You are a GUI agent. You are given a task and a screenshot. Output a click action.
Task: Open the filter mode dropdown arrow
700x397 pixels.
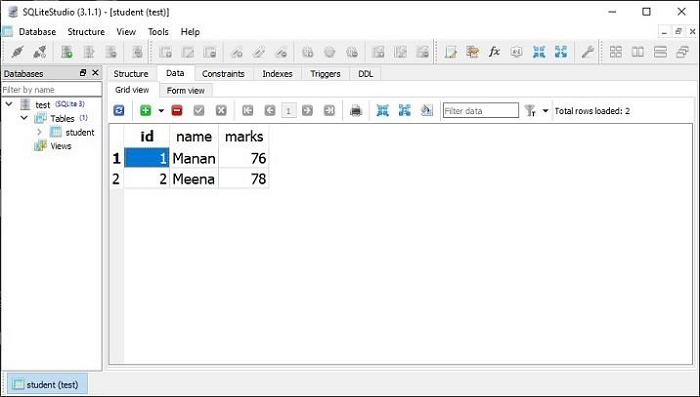(545, 111)
